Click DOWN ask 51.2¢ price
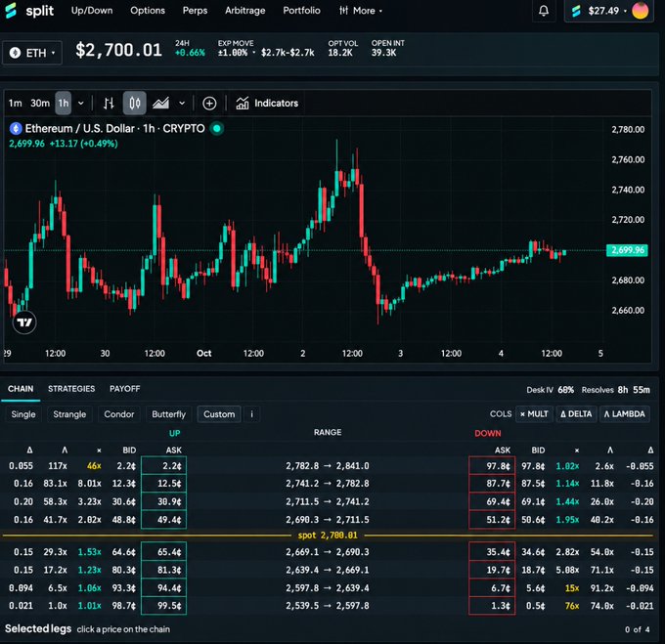This screenshot has height=644, width=665. point(492,520)
